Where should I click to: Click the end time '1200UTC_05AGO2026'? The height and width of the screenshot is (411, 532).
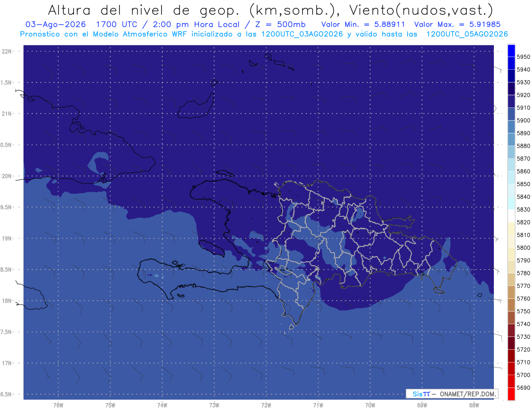coord(467,34)
